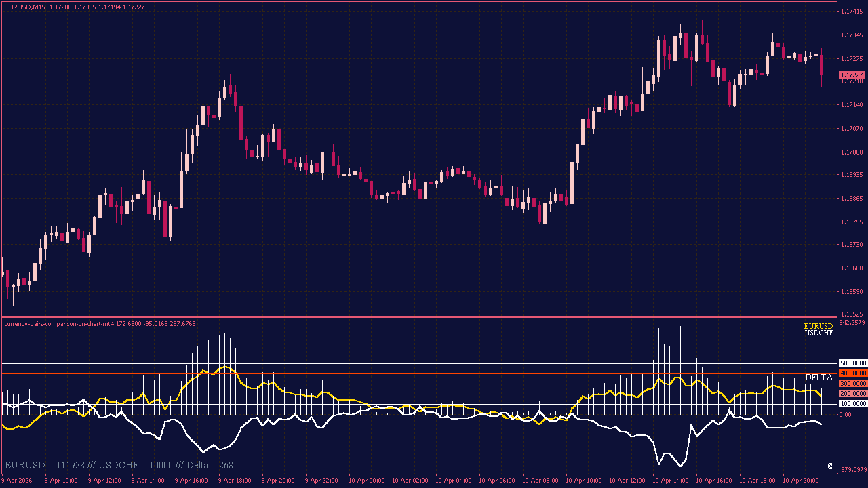Image resolution: width=868 pixels, height=488 pixels.
Task: Select the white USDCHF legend label
Action: (x=818, y=333)
